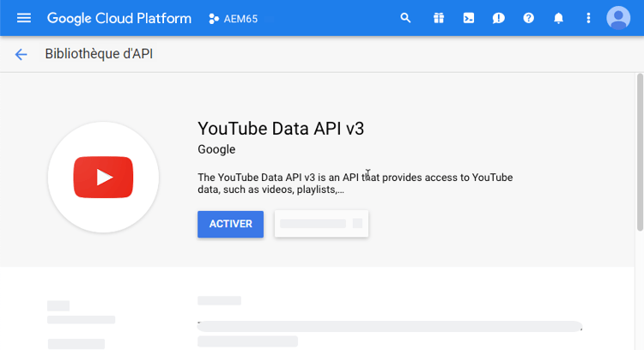
Task: Click the API description text
Action: 355,184
